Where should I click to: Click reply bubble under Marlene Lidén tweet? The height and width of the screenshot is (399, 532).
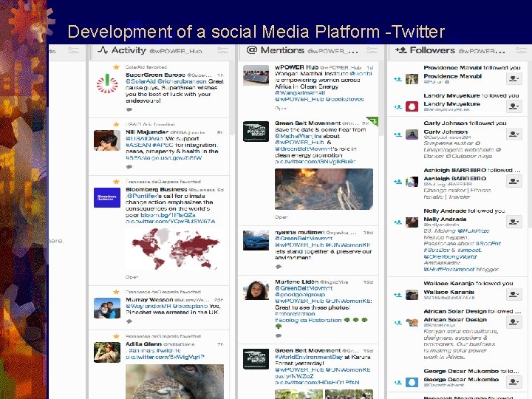[279, 335]
